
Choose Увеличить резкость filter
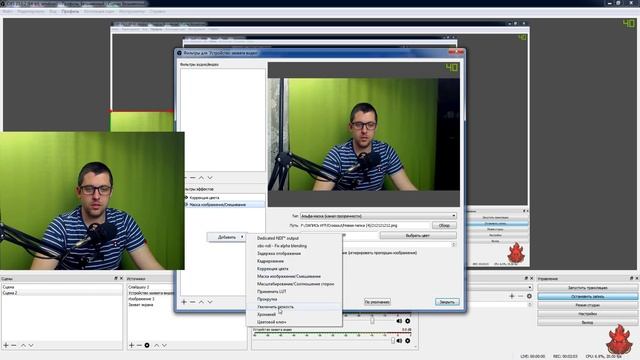[276, 307]
